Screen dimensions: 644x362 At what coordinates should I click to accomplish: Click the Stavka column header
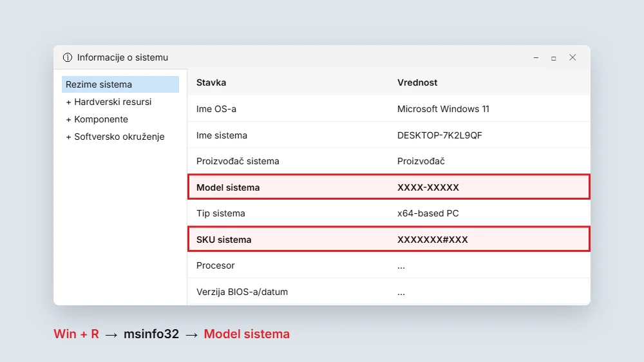pyautogui.click(x=211, y=82)
